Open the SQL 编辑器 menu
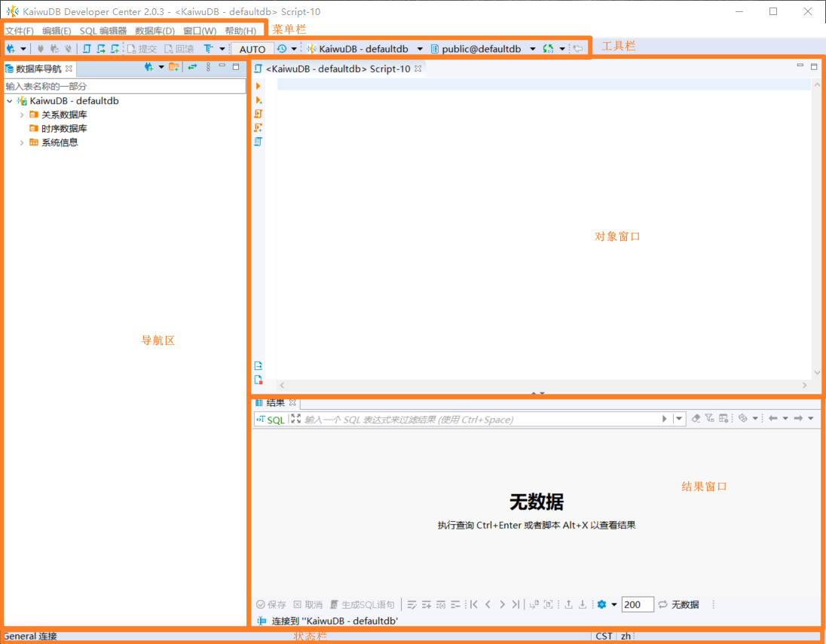 tap(103, 31)
